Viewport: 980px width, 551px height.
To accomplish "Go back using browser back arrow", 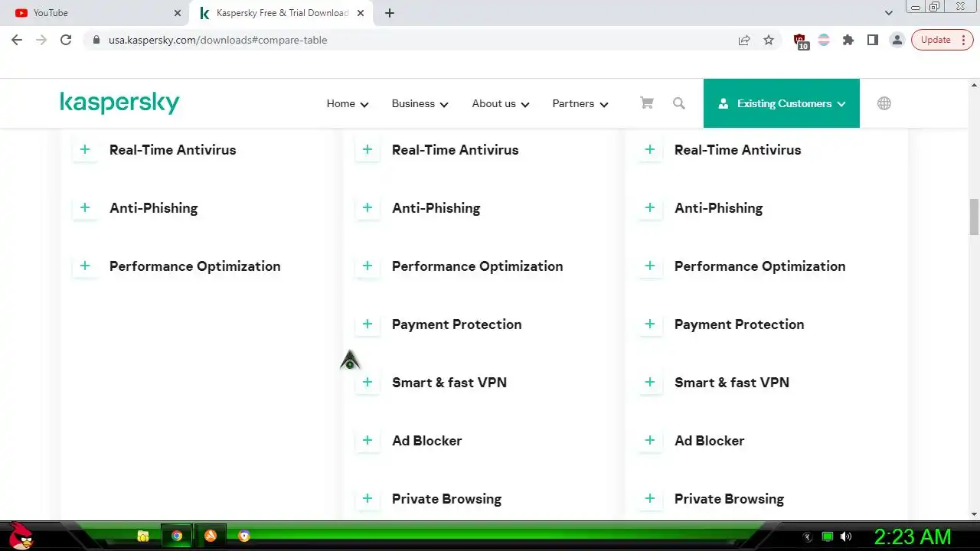I will (17, 40).
